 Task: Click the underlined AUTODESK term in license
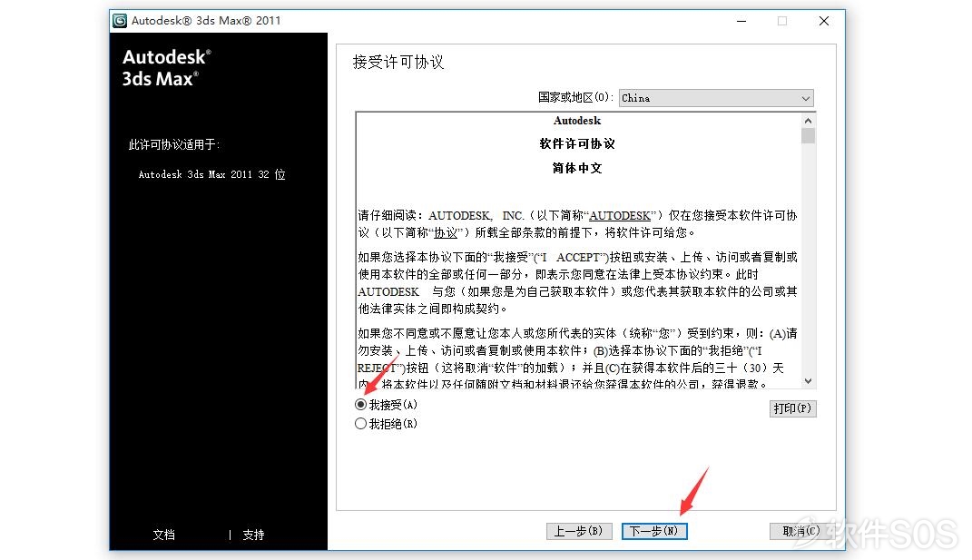620,215
